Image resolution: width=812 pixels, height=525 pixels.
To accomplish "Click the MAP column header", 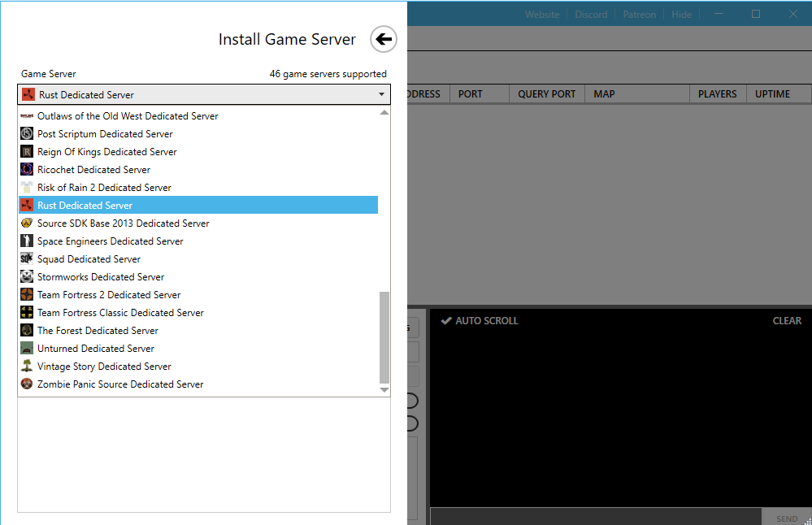I will 637,93.
